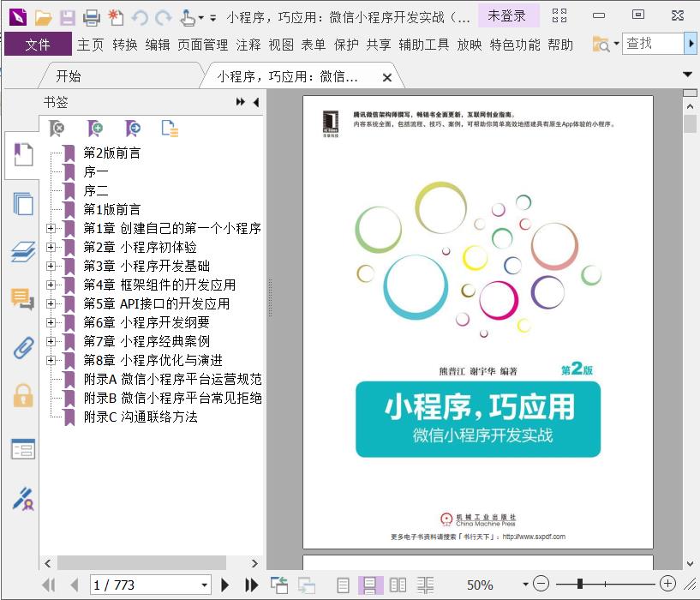Image resolution: width=700 pixels, height=600 pixels.
Task: Switch to facing two-page view
Action: point(398,585)
